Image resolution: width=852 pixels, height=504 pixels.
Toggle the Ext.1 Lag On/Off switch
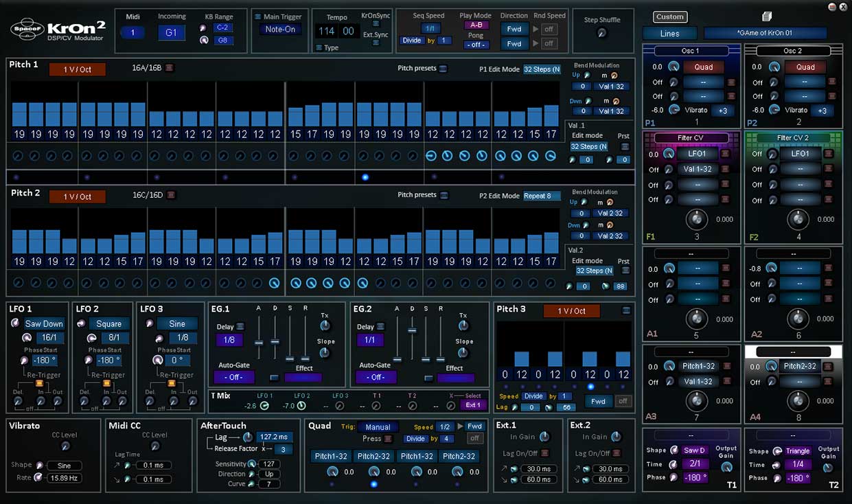click(x=544, y=453)
